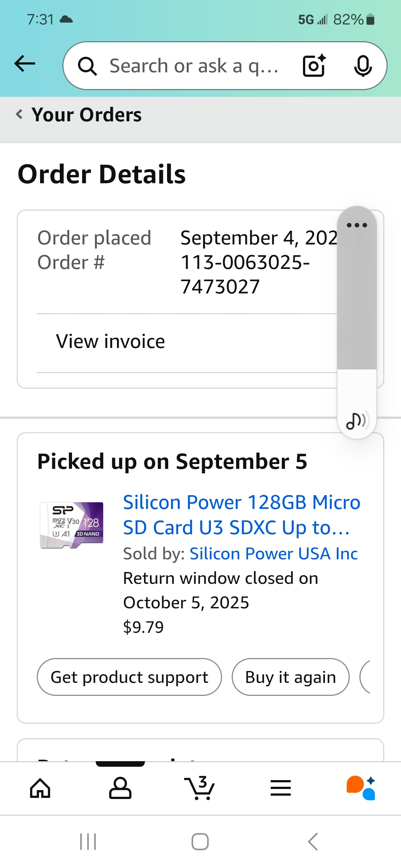Launch the Rufus AI assistant icon
401x868 pixels.
tap(361, 788)
